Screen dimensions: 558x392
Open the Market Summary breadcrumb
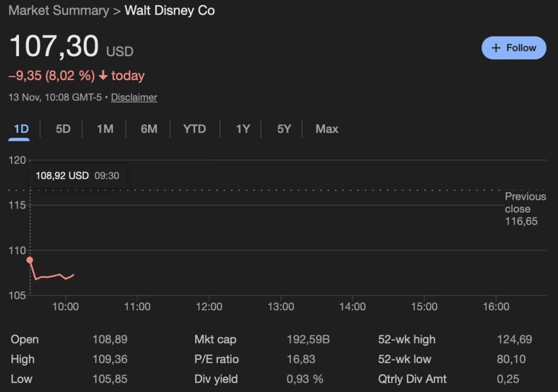pos(59,11)
